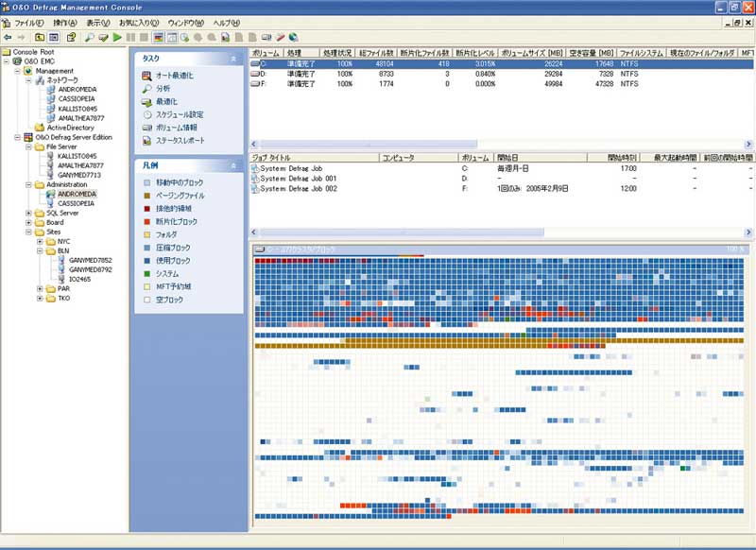Click the ボリューム情報 task link
Image resolution: width=756 pixels, height=550 pixels.
point(177,128)
